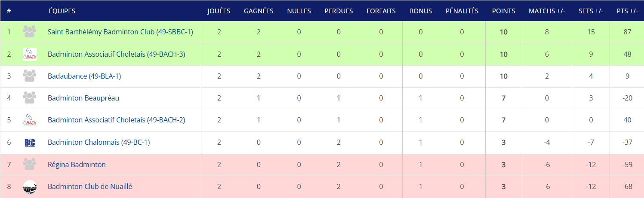The width and height of the screenshot is (644, 198).
Task: Click the BACH logo for 49-BACH-3
Action: point(30,54)
